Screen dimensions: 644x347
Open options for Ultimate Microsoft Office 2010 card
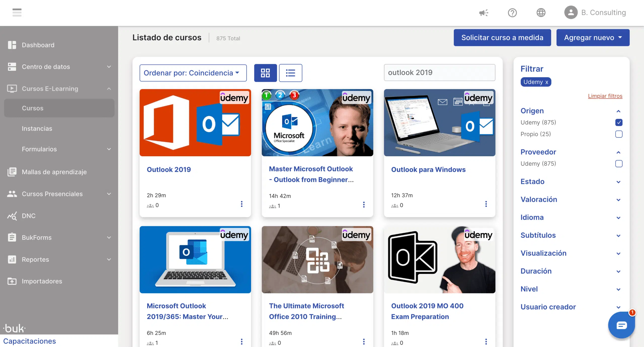click(x=364, y=341)
